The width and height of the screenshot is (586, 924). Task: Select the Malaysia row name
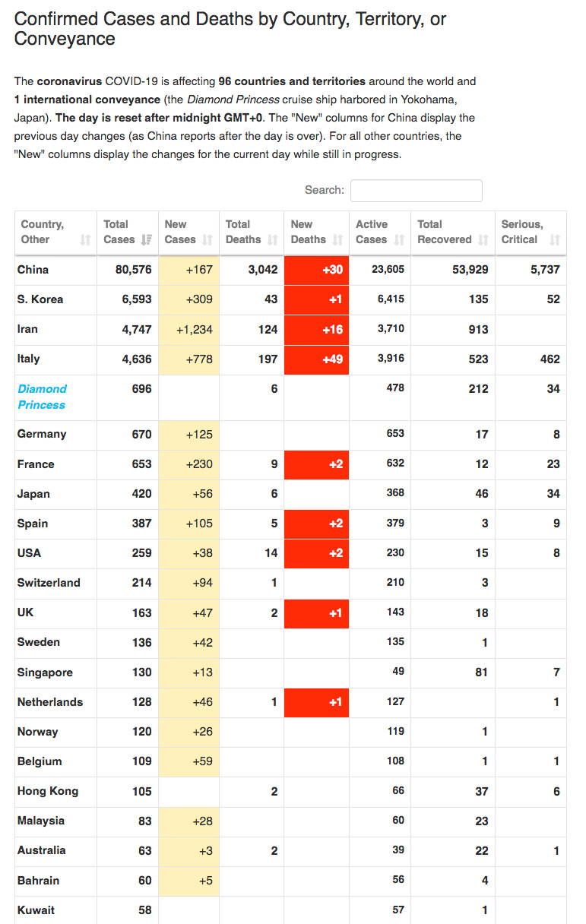coord(41,821)
